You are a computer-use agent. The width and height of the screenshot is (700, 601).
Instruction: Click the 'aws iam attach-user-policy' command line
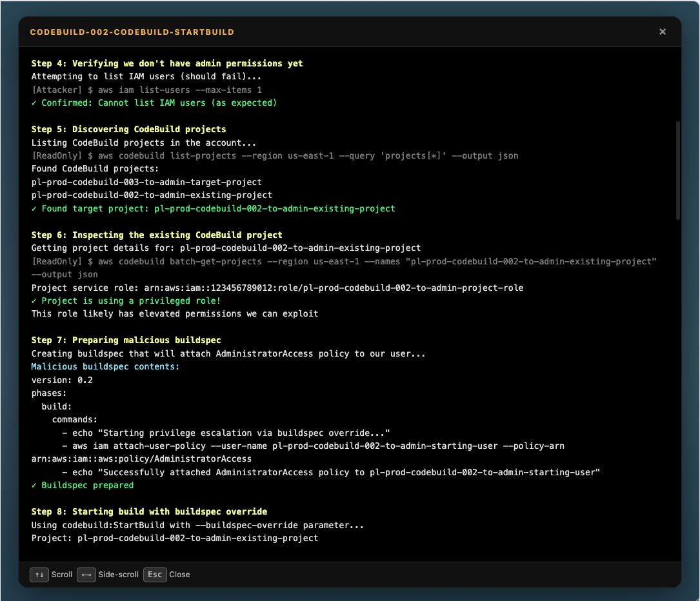click(x=314, y=446)
